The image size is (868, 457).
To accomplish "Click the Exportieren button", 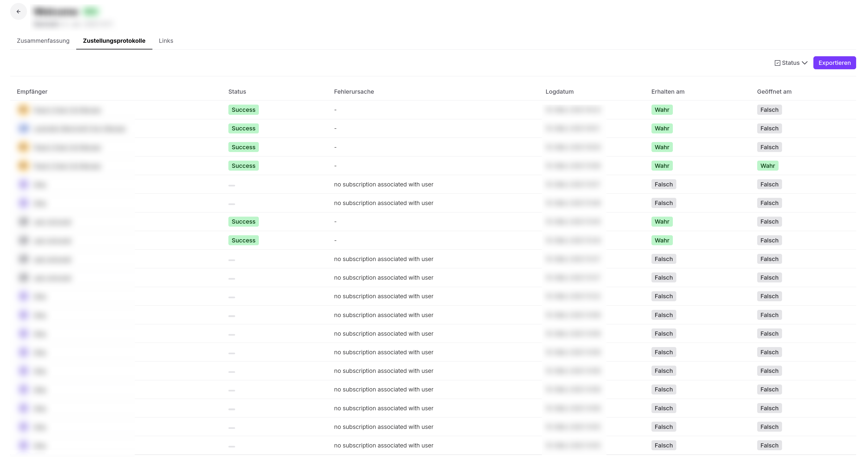I will click(834, 63).
